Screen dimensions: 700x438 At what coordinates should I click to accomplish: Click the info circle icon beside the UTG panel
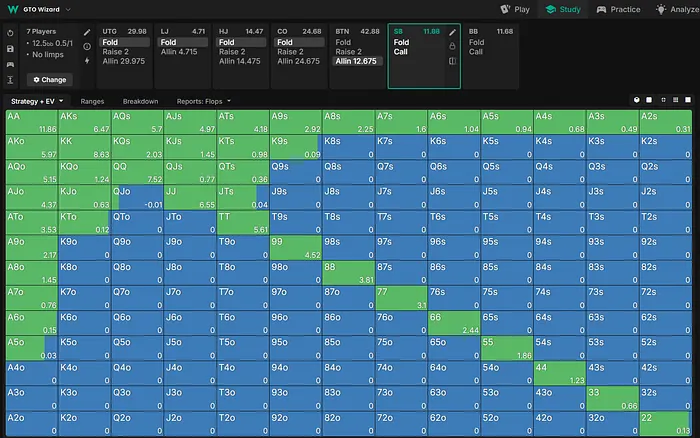tap(87, 47)
